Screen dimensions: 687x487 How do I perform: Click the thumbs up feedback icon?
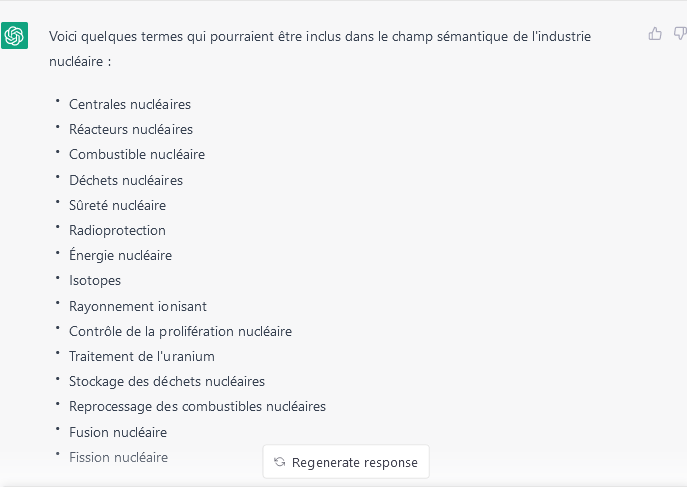(x=655, y=34)
